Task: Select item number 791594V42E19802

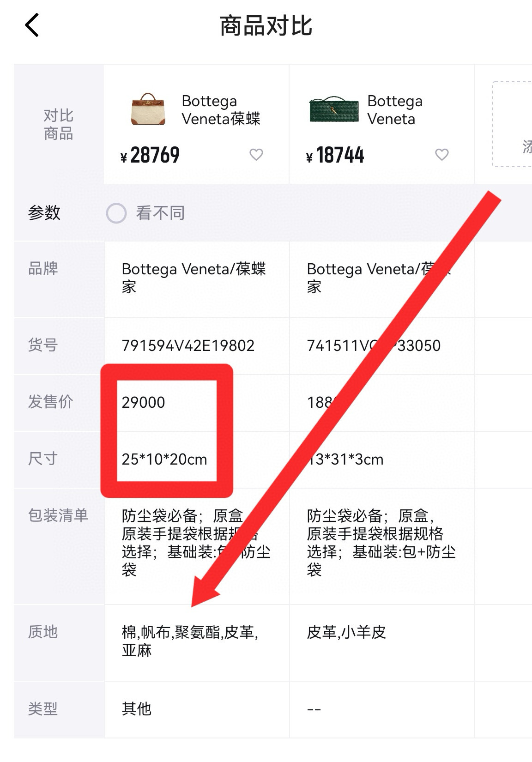Action: (x=188, y=345)
